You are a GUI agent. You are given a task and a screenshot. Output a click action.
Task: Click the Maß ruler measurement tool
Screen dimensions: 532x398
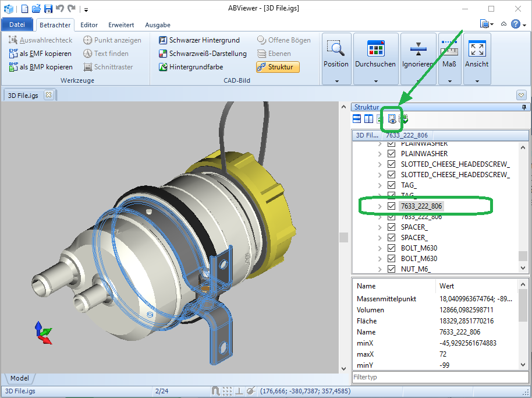click(x=449, y=53)
